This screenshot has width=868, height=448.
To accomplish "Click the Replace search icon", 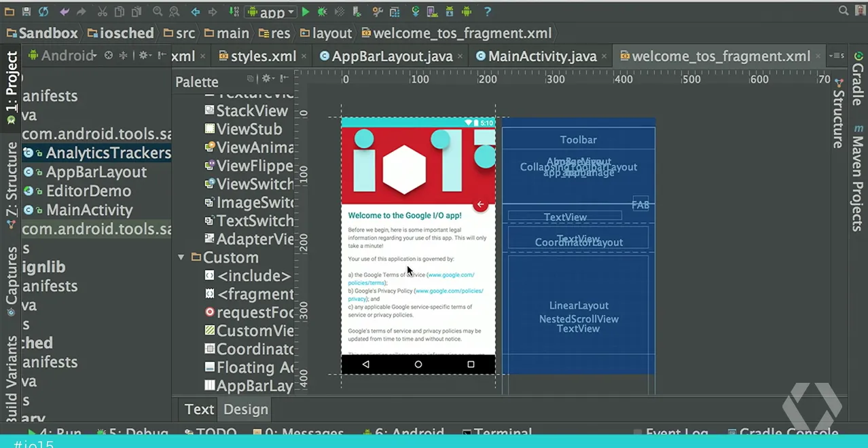I will [175, 12].
